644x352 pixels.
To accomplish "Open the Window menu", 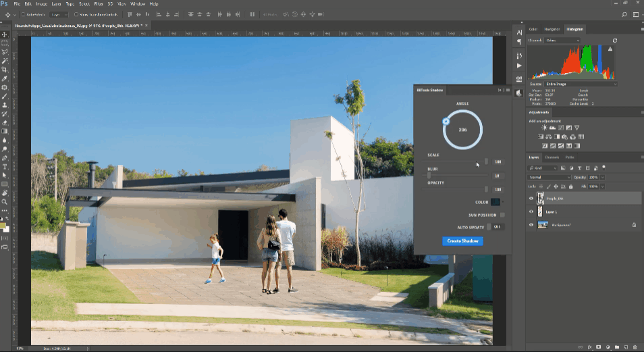I will pos(138,3).
